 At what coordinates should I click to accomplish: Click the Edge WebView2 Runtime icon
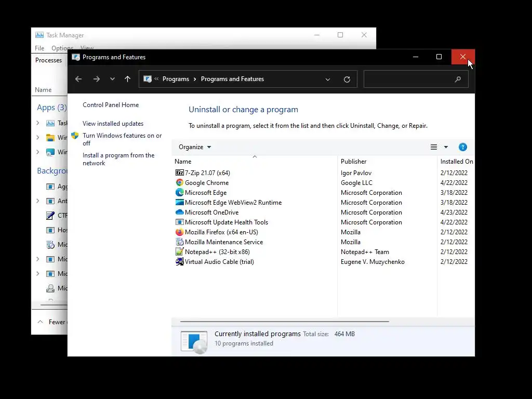[x=179, y=202]
